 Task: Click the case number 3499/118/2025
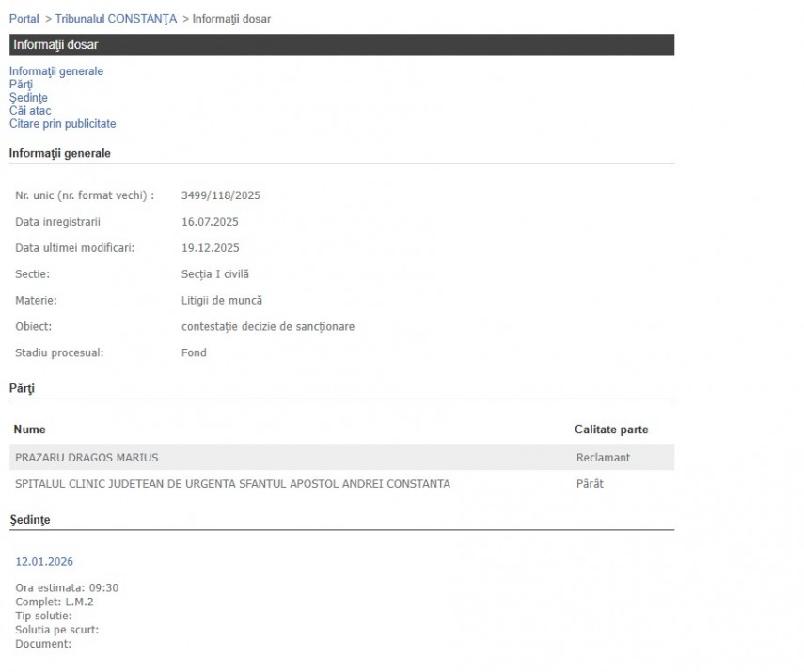point(220,195)
